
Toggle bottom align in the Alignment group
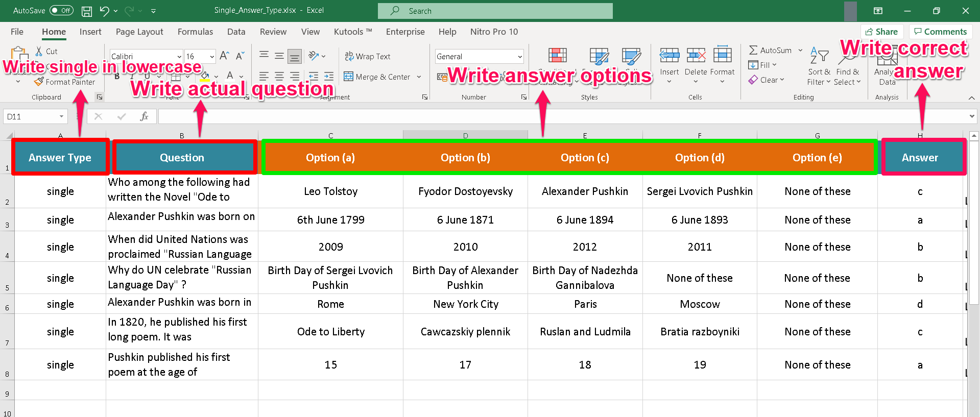click(x=295, y=56)
